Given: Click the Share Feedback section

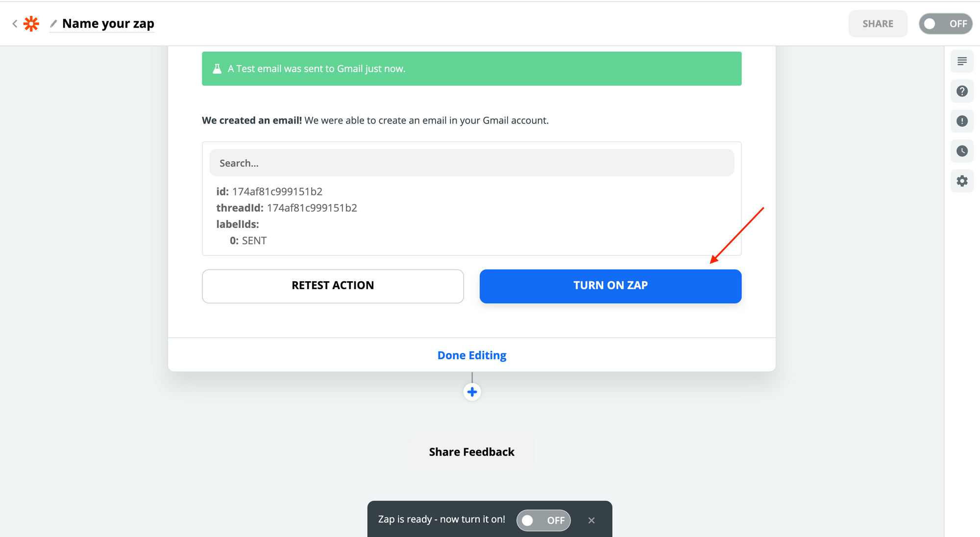Looking at the screenshot, I should [471, 452].
